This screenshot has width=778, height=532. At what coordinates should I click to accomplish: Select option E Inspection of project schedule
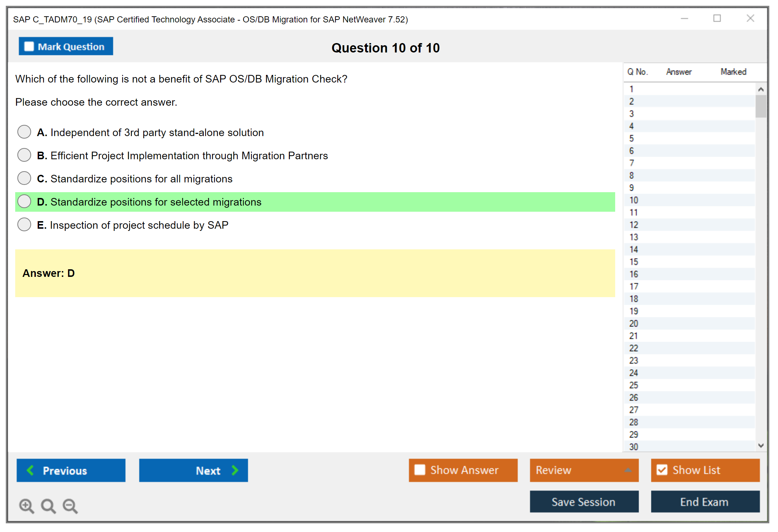tap(24, 225)
